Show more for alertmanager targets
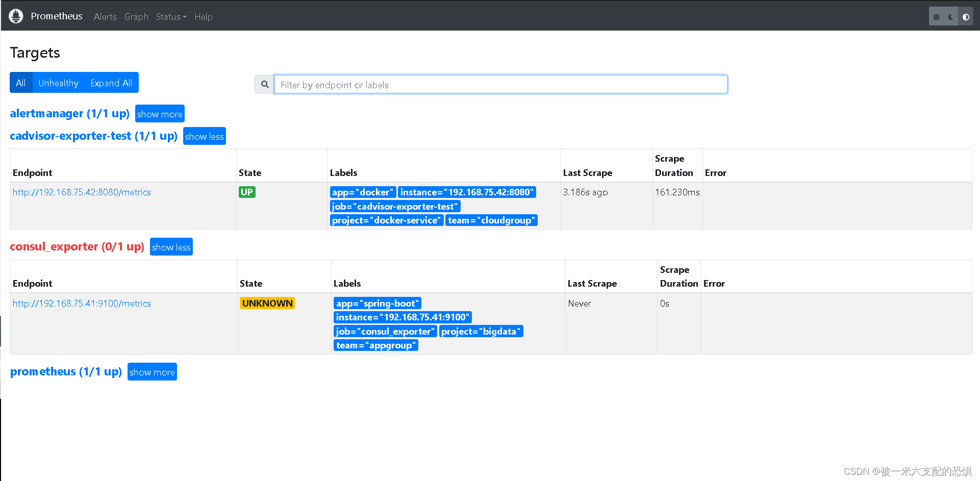 click(x=160, y=114)
